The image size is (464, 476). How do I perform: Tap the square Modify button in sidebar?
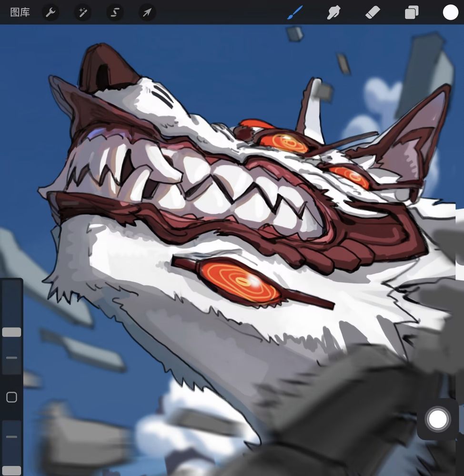(11, 397)
